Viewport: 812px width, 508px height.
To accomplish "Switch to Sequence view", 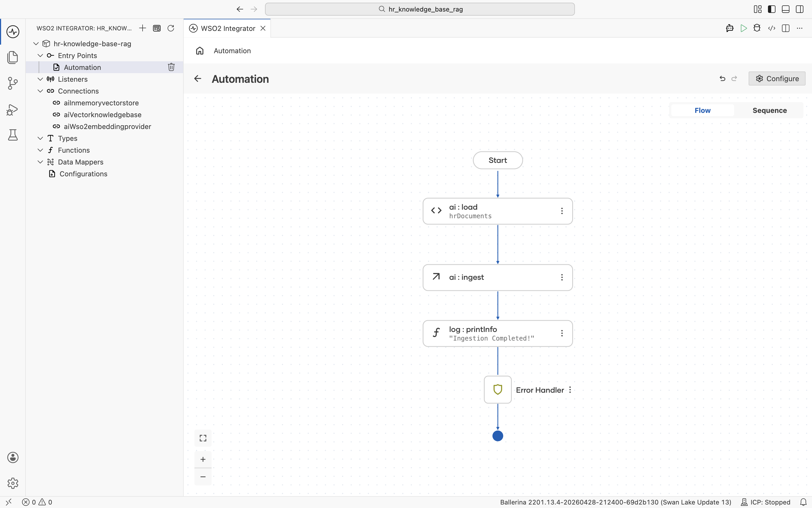I will (x=769, y=110).
